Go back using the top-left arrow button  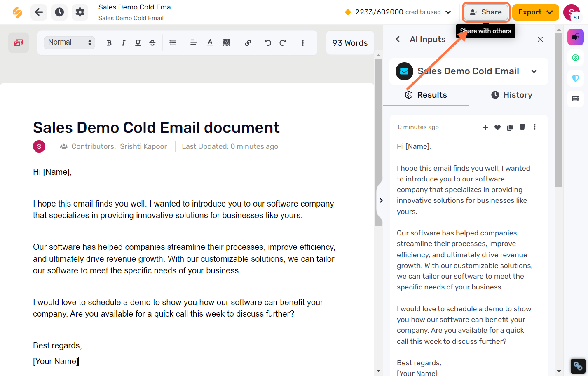coord(39,12)
